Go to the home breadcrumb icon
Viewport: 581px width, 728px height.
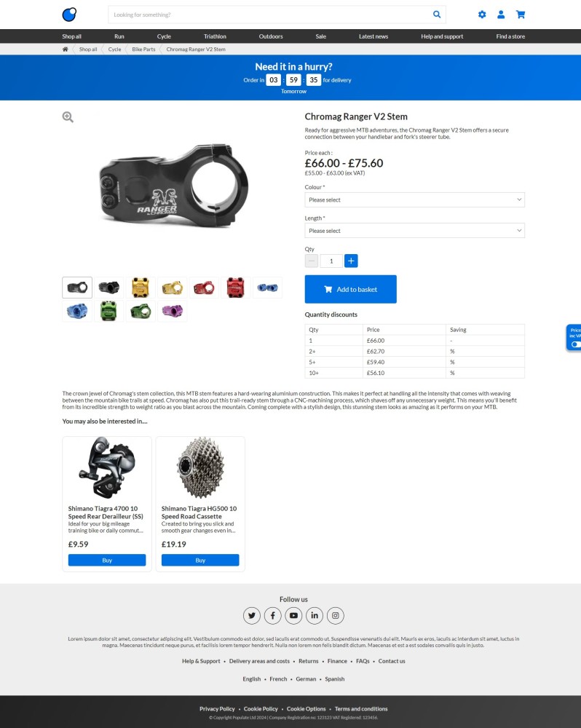point(65,50)
